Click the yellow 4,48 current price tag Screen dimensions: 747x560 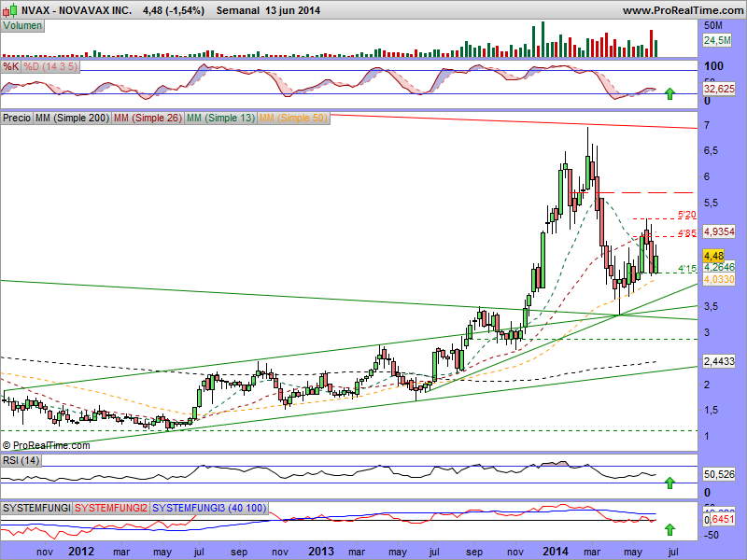click(713, 256)
